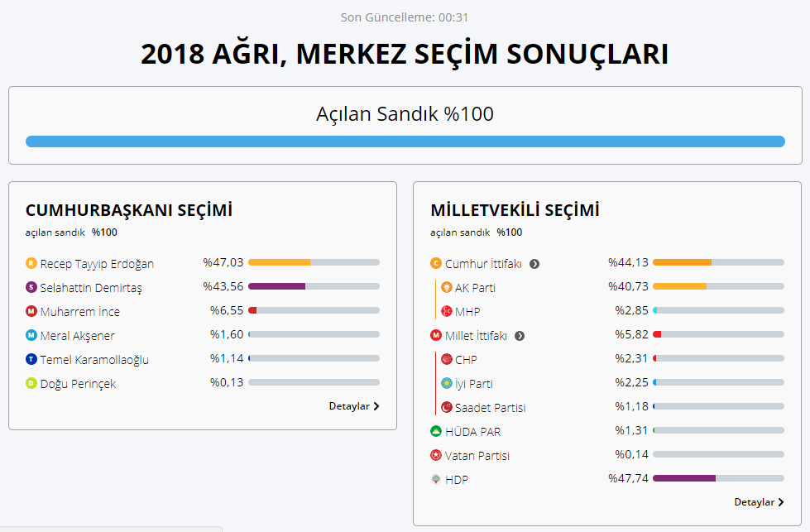Collapse the Cumhur İttifakı alliance arrow
This screenshot has height=532, width=810.
pyautogui.click(x=534, y=265)
